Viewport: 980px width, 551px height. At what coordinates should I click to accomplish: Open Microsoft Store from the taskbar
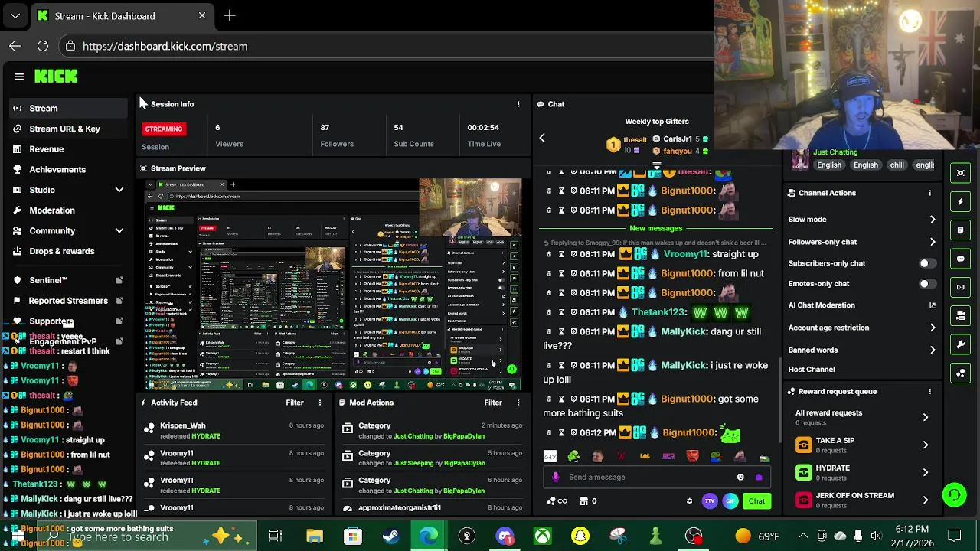coord(352,536)
